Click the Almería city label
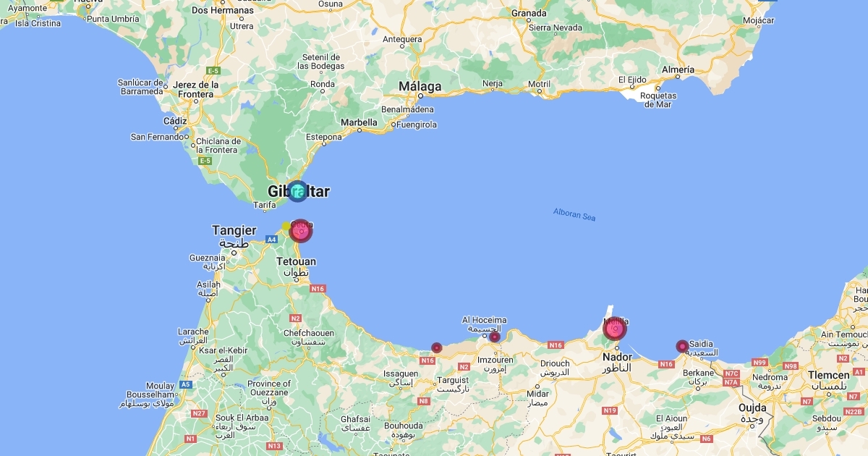Image resolution: width=868 pixels, height=456 pixels. pyautogui.click(x=677, y=69)
